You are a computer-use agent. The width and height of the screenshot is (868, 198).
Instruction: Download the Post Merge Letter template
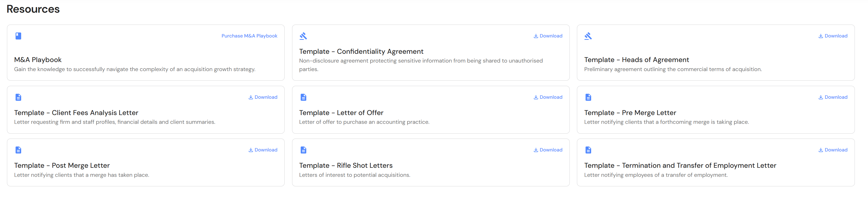click(263, 150)
